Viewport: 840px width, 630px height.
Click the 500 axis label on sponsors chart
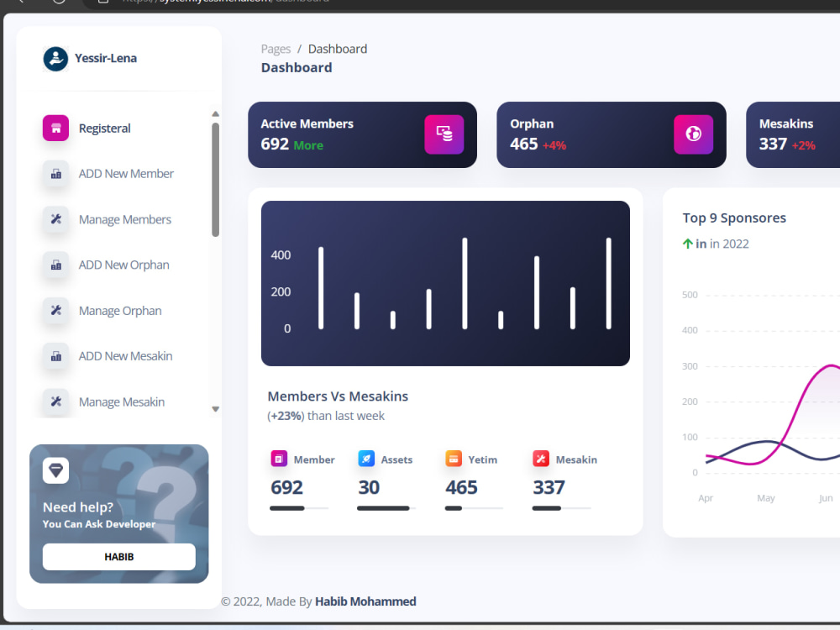690,295
